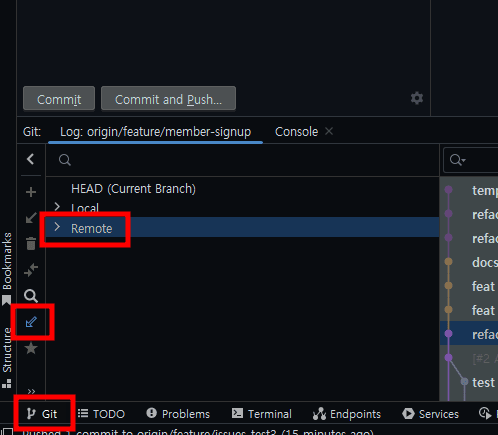Viewport: 498px width, 435px height.
Task: Click the Update Selected arrow icon
Action: pyautogui.click(x=31, y=218)
